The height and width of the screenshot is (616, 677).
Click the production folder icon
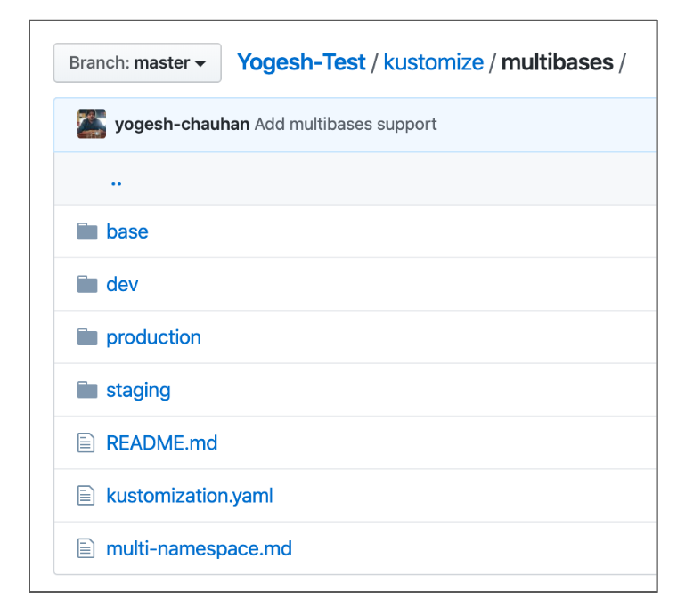(87, 336)
